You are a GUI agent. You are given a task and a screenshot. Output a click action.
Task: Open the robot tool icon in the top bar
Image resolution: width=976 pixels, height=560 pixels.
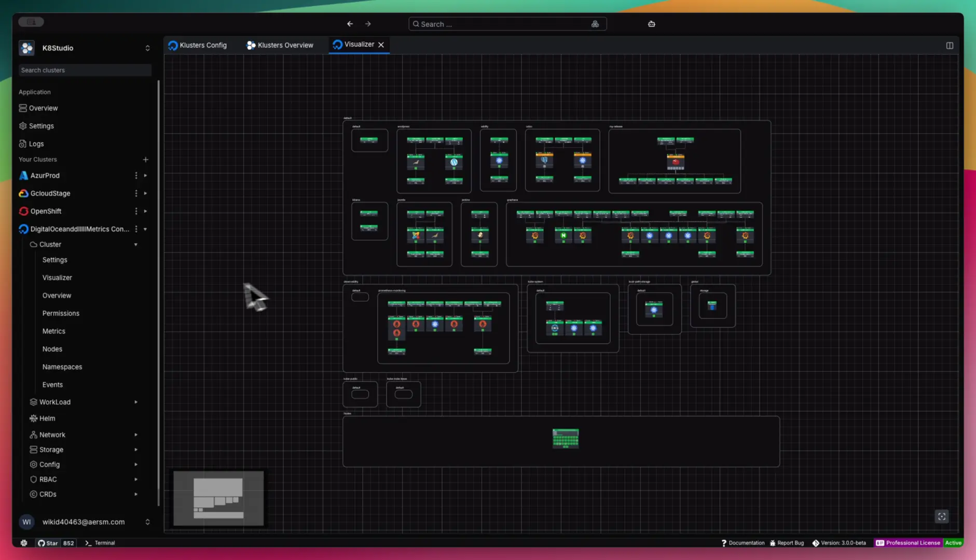(651, 24)
